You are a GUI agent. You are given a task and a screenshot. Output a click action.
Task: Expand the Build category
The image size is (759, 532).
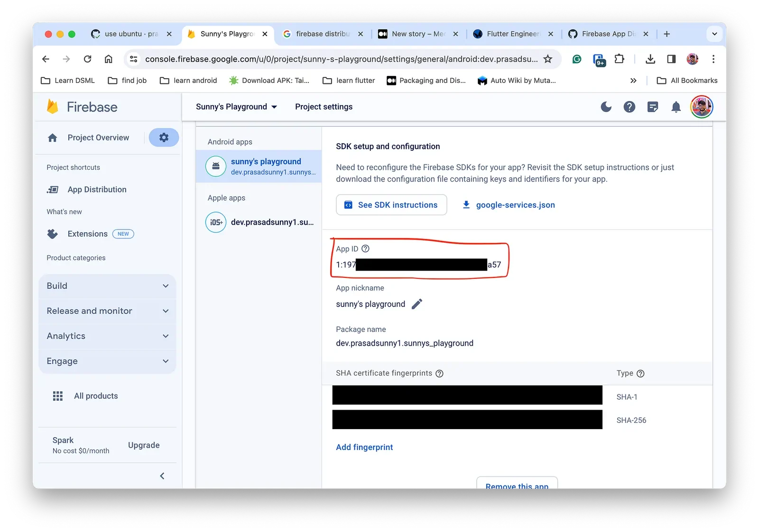tap(107, 286)
